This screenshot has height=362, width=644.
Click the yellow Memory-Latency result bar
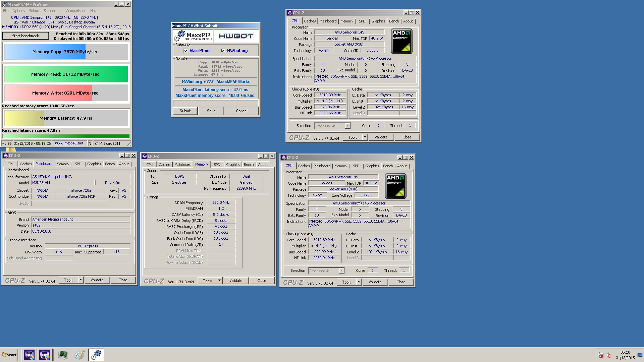[x=66, y=118]
